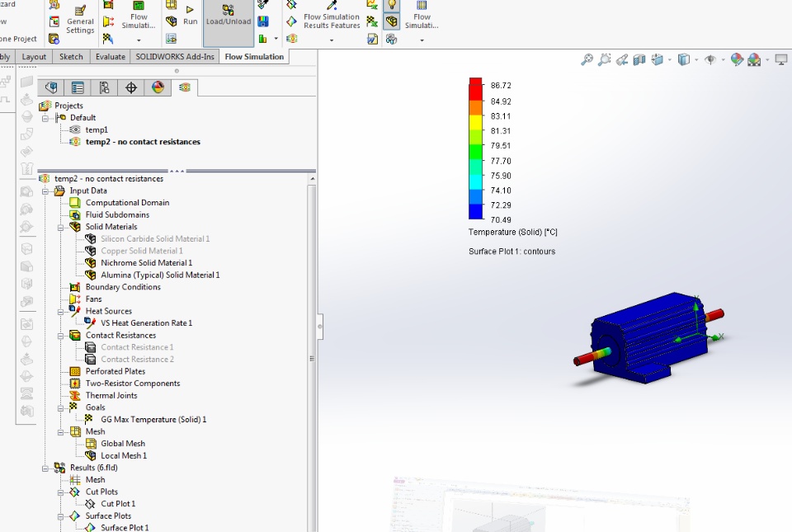Screen dimensions: 792x532
Task: Click the Section View icon
Action: tap(639, 60)
